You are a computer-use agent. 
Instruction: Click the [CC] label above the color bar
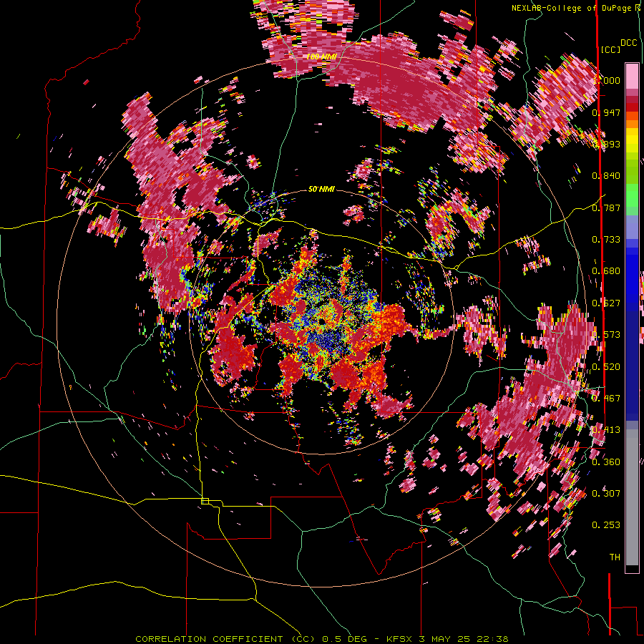coord(610,49)
